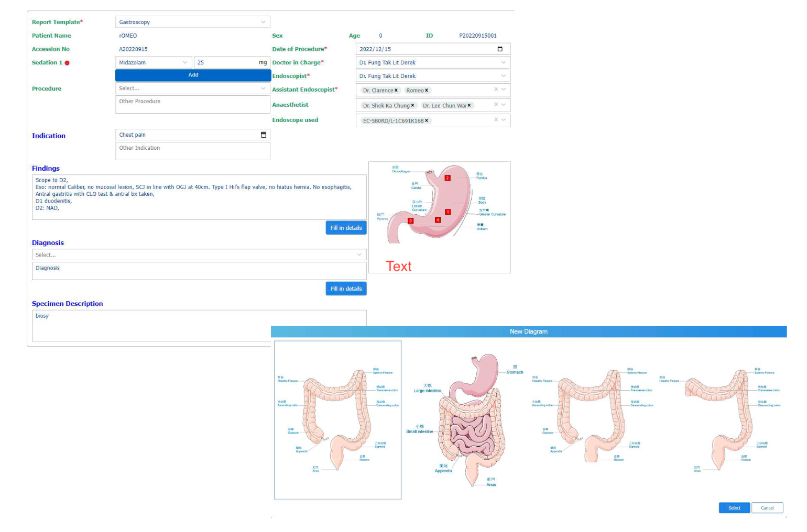This screenshot has width=807, height=532.
Task: Click the sedation dose field showing 25
Action: point(232,62)
